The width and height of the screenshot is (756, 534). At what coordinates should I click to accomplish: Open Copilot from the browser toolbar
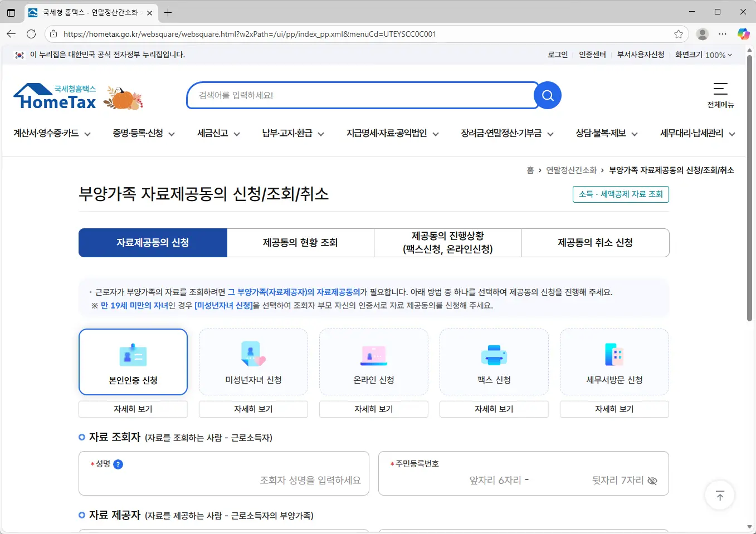click(x=744, y=34)
